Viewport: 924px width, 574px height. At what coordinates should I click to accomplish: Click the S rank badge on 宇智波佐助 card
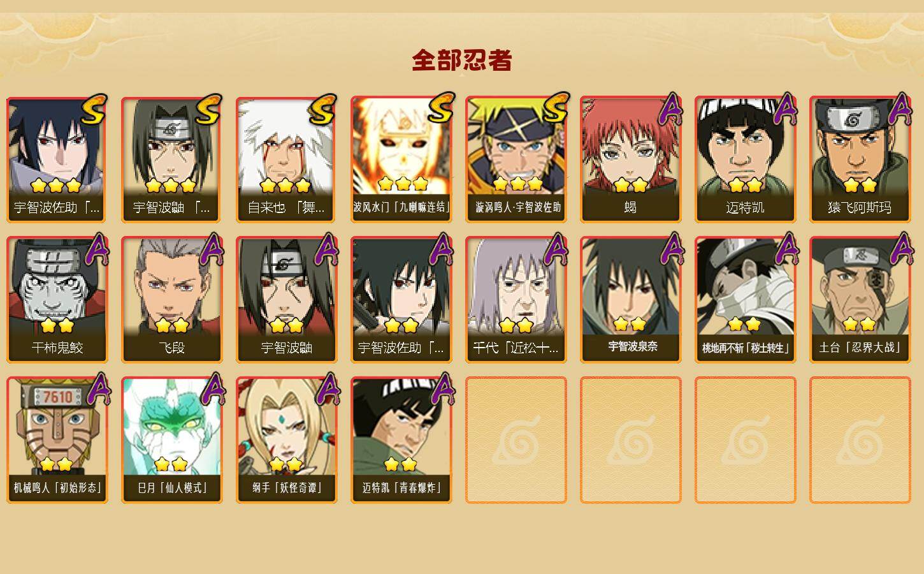pyautogui.click(x=94, y=109)
